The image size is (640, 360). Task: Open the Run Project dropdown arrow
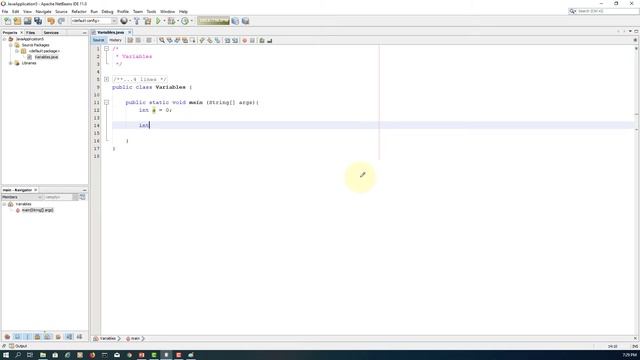[x=164, y=21]
